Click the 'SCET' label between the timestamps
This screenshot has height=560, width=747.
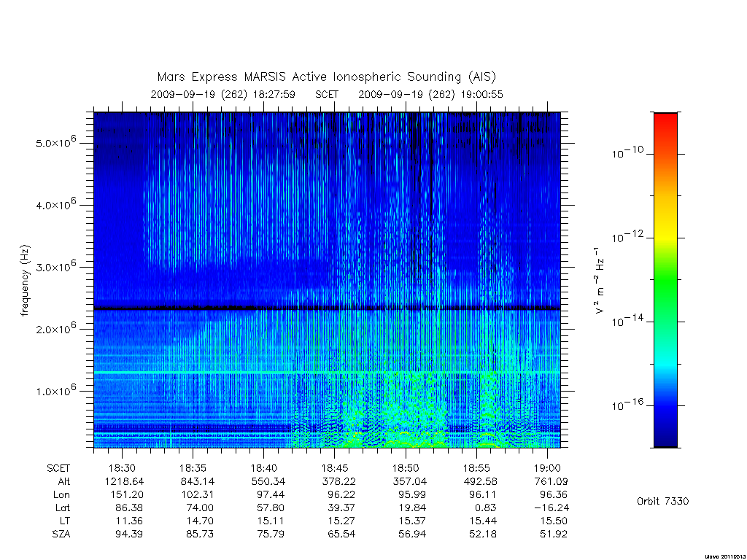[327, 94]
